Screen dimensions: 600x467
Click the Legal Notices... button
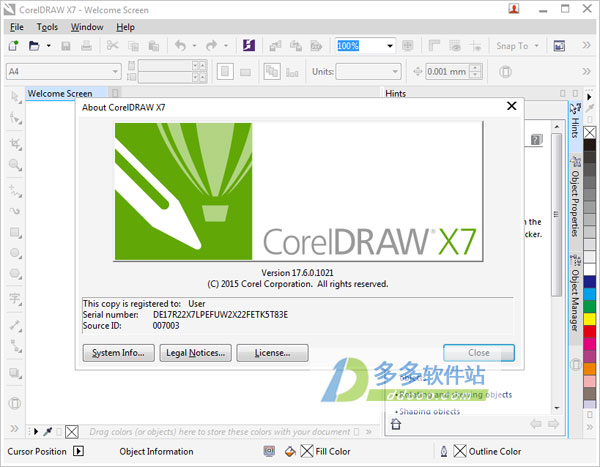[196, 353]
